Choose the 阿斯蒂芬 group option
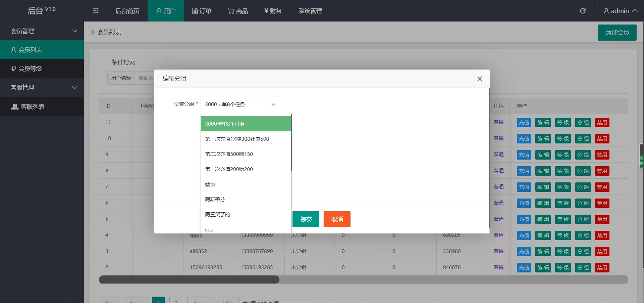This screenshot has height=303, width=644. 215,199
